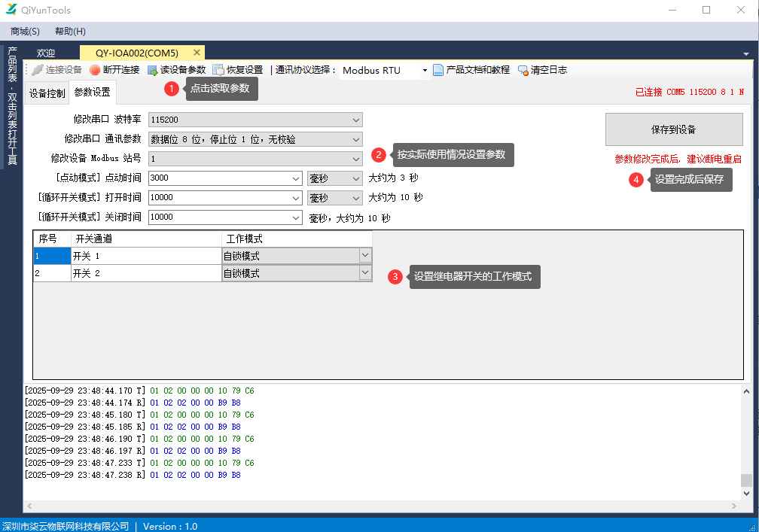Expand the 通讯参数 data bits dropdown
The image size is (759, 532).
click(355, 139)
